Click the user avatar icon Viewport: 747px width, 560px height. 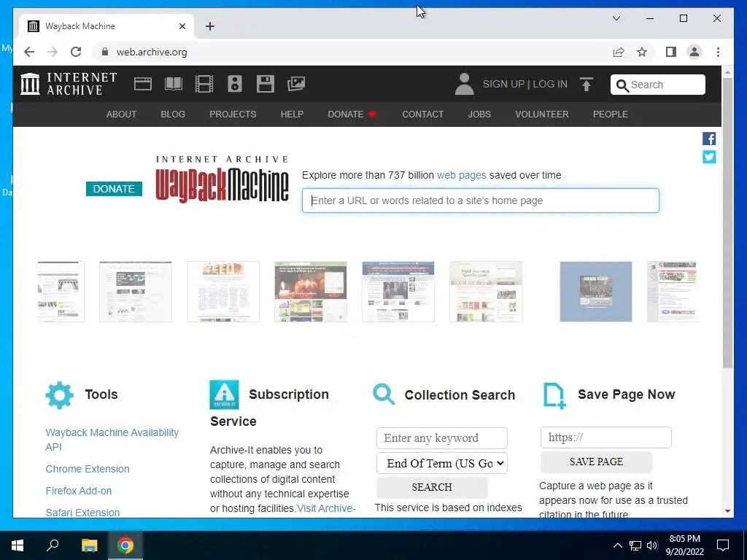coord(464,84)
